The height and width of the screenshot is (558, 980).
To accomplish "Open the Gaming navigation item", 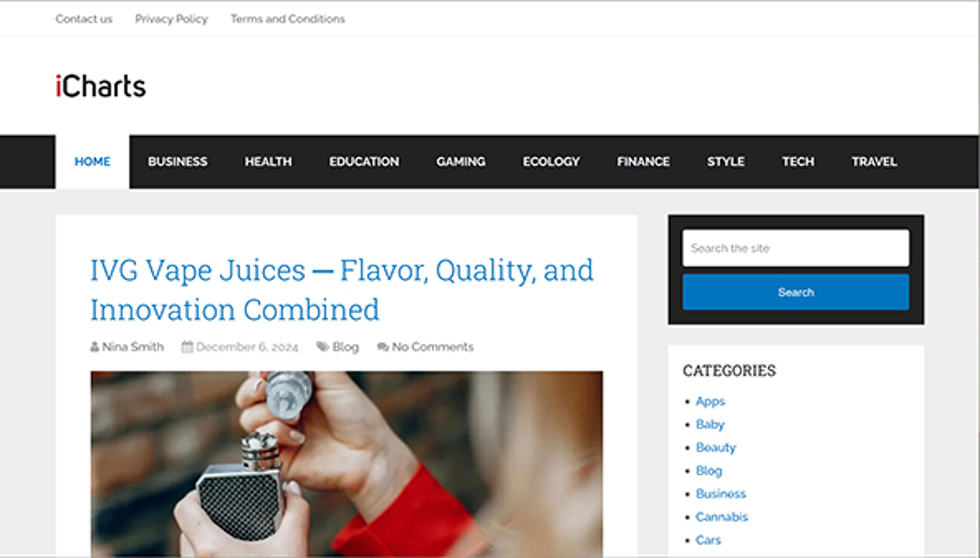I will (x=460, y=161).
